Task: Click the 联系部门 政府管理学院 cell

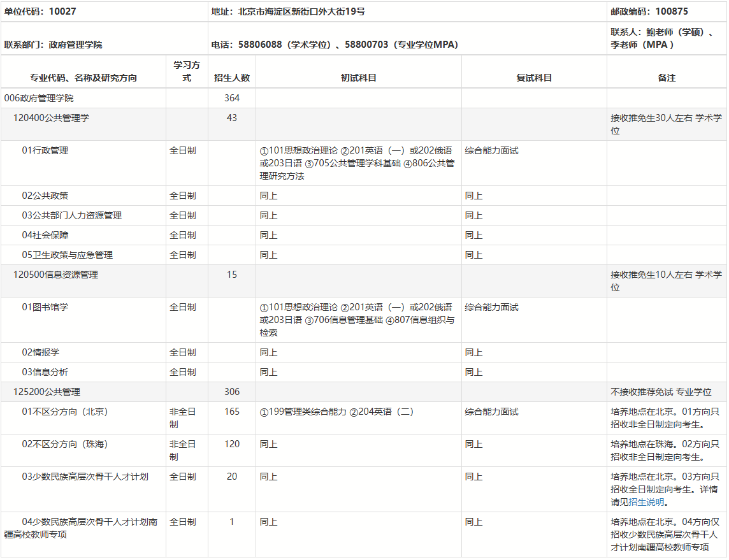Action: click(53, 45)
